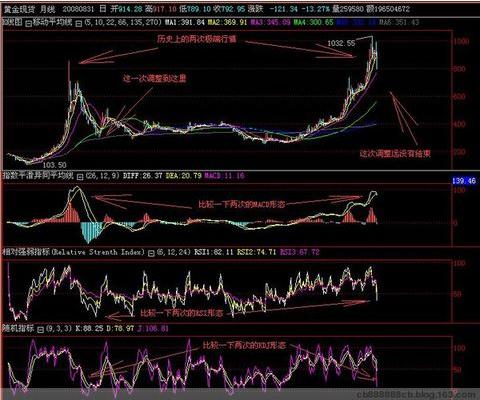Screen dimensions: 480x400
Task: Toggle the box icon before 移动平均线
Action: pos(29,23)
